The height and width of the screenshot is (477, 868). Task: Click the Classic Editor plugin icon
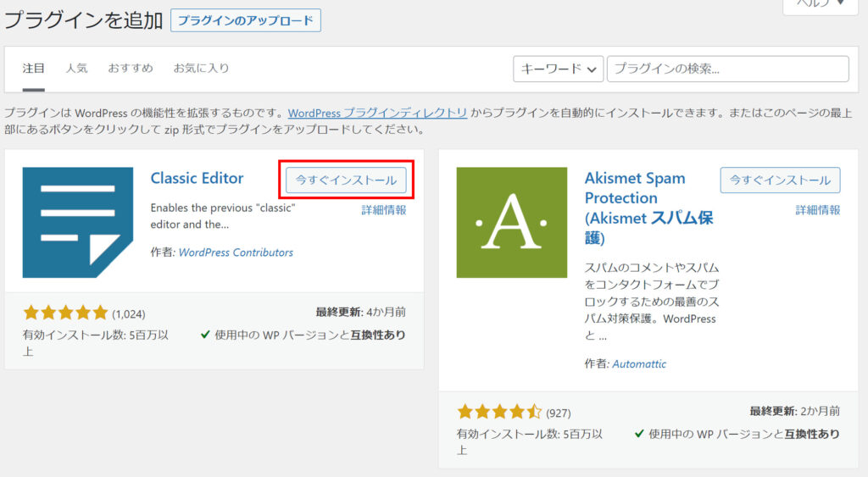(77, 223)
